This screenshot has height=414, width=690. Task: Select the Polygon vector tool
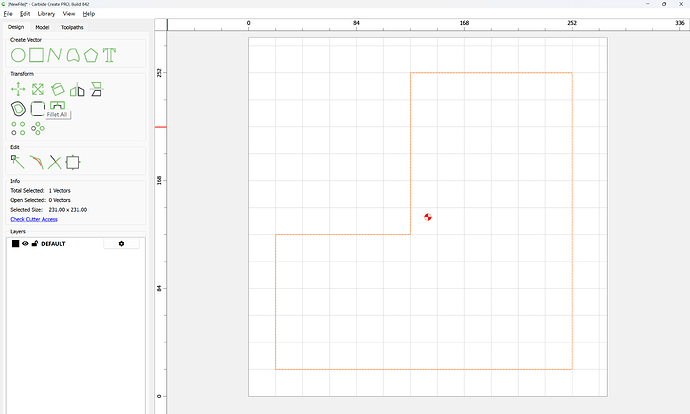91,55
